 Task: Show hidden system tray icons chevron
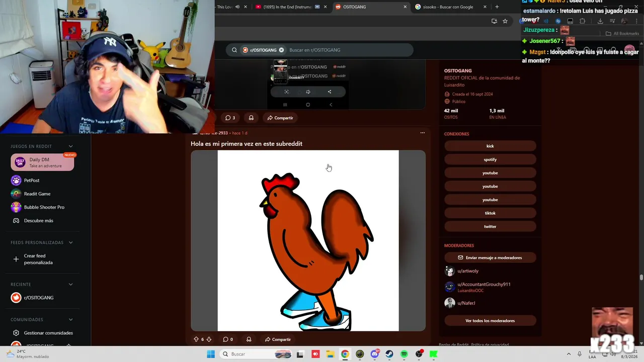click(569, 354)
